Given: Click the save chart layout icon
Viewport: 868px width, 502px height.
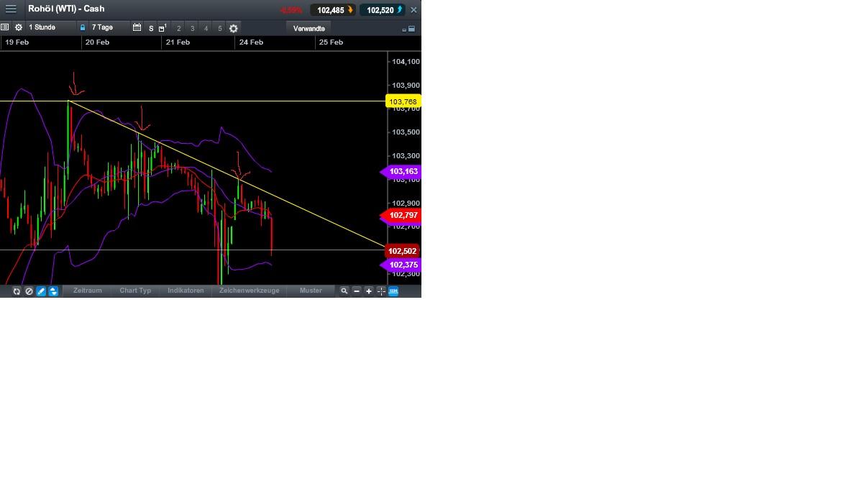Looking at the screenshot, I should coord(160,28).
